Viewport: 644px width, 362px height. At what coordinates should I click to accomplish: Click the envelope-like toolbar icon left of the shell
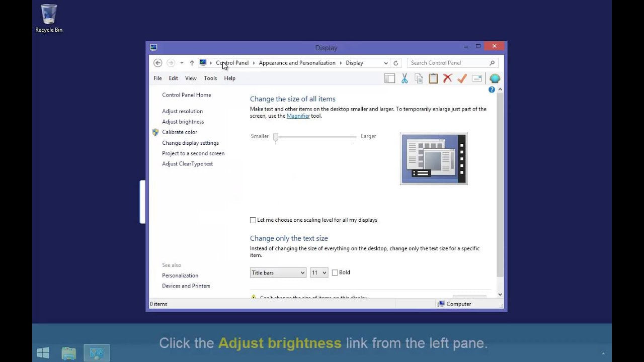tap(477, 78)
